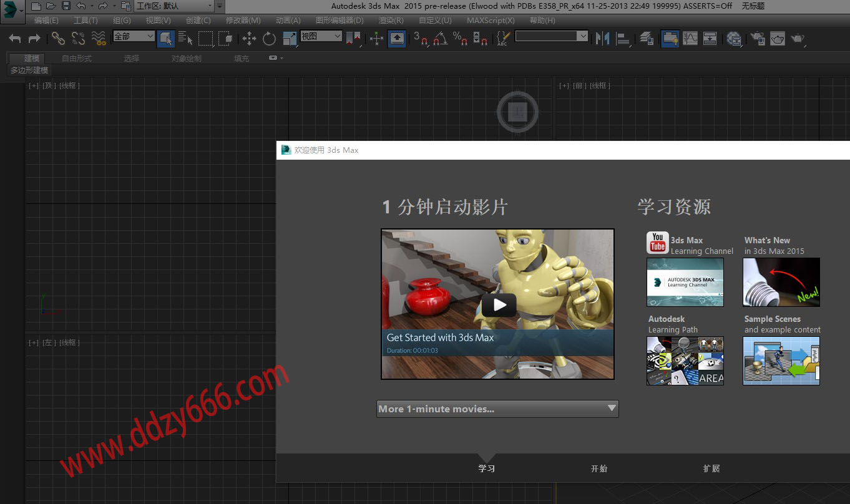Viewport: 850px width, 504px height.
Task: Open the Render Setup teapot icon
Action: pyautogui.click(x=757, y=39)
